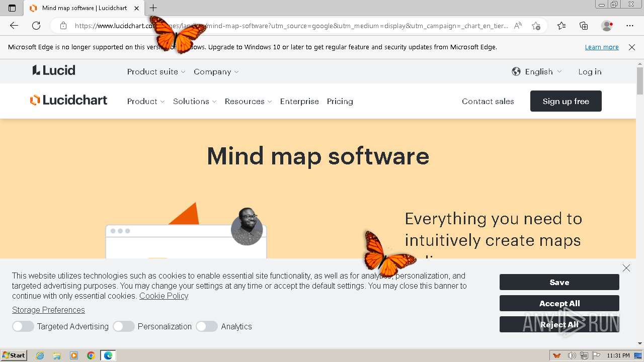Click the Lucid logo

[54, 70]
